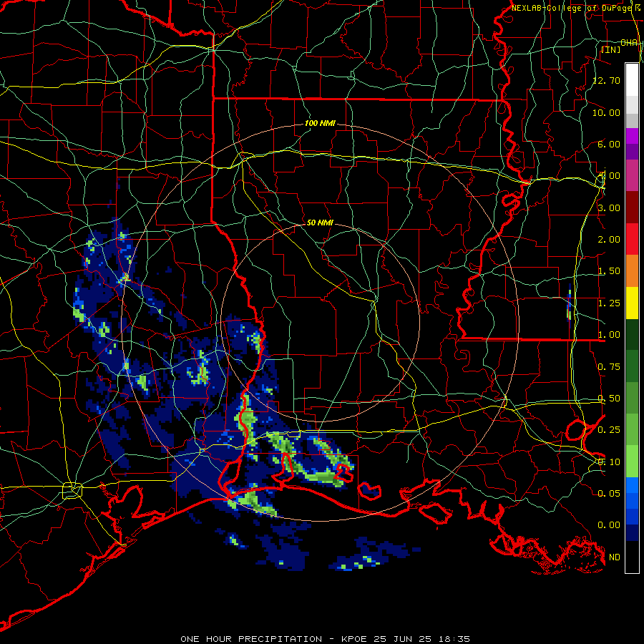
Task: Select the 12.70 legend value
Action: pyautogui.click(x=606, y=80)
